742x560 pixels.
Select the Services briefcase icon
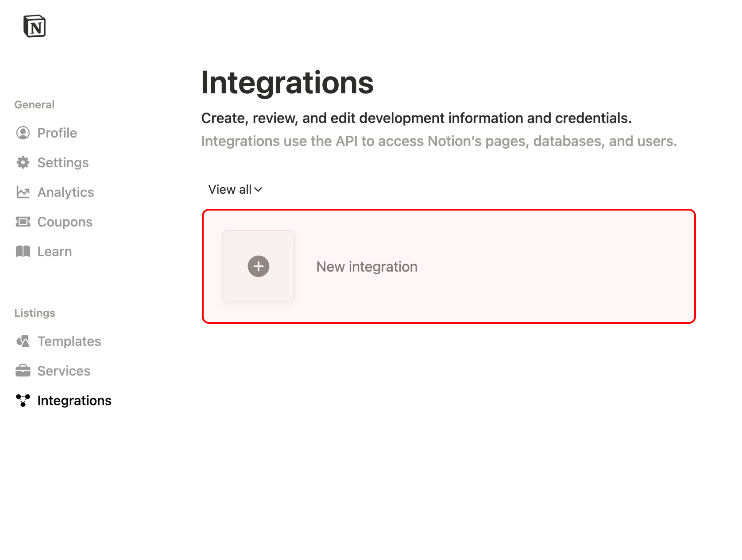point(23,371)
